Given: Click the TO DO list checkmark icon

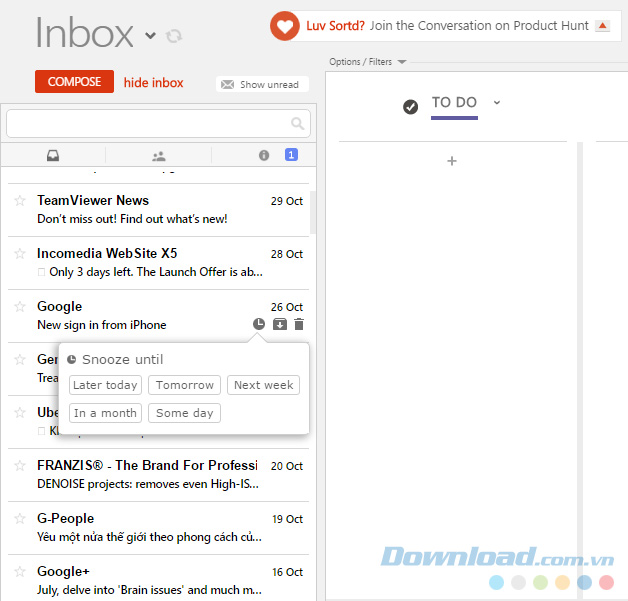Looking at the screenshot, I should point(411,107).
